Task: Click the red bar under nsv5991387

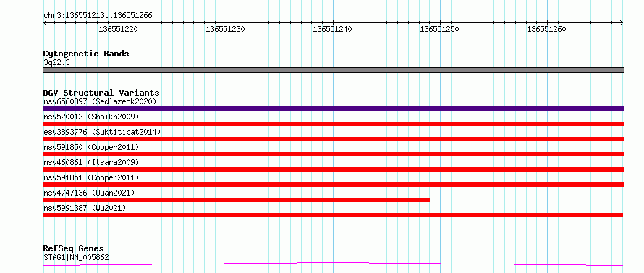Action: pyautogui.click(x=333, y=215)
